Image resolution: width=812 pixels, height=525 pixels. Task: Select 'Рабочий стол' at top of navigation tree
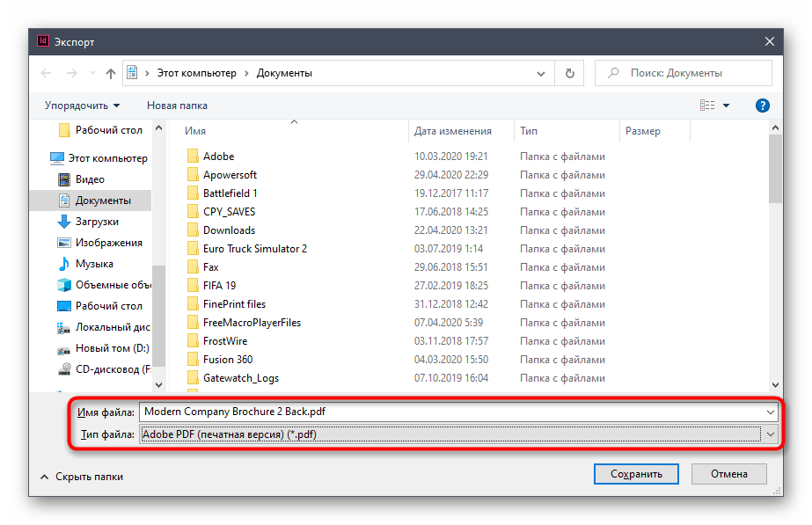coord(100,130)
